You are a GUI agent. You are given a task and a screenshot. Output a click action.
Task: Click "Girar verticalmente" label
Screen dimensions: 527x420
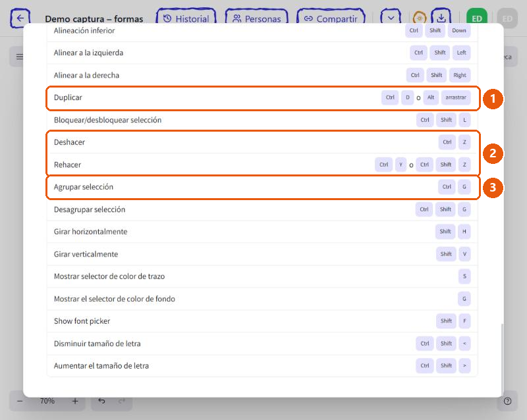point(86,254)
